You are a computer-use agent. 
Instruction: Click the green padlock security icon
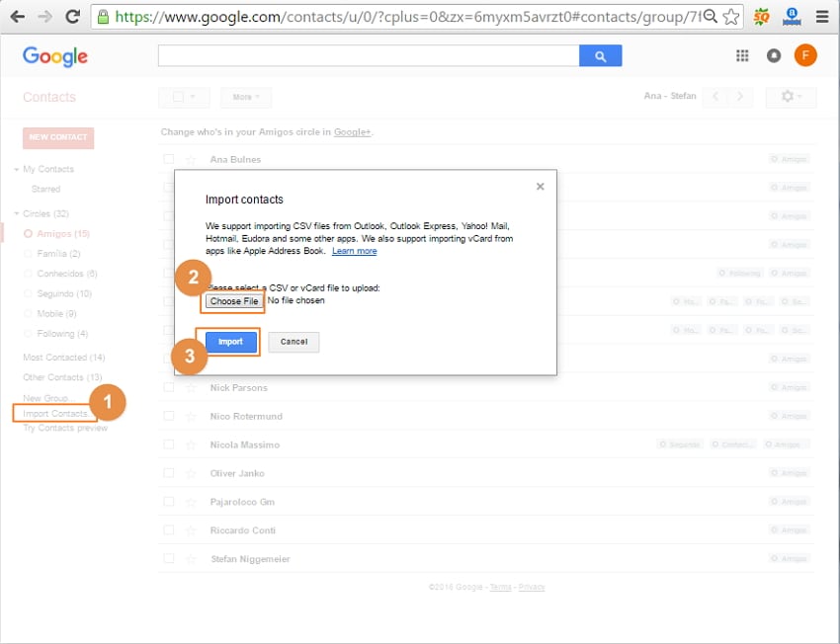104,17
